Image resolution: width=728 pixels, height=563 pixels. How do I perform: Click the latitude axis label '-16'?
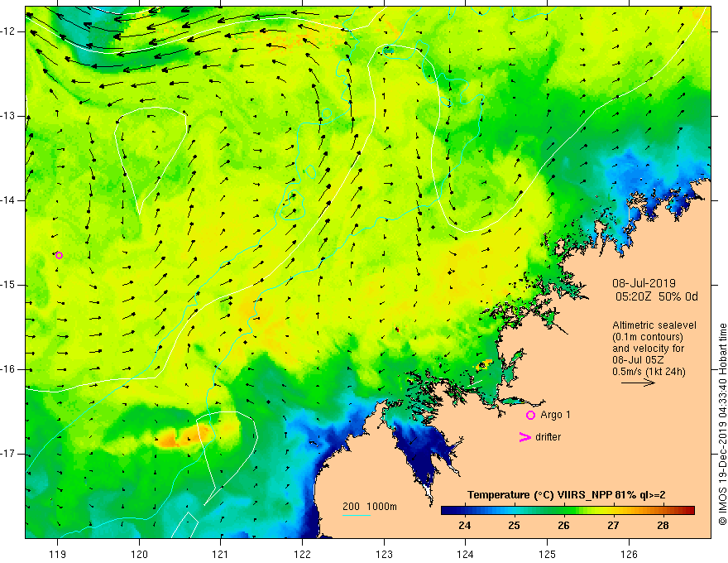(x=8, y=370)
